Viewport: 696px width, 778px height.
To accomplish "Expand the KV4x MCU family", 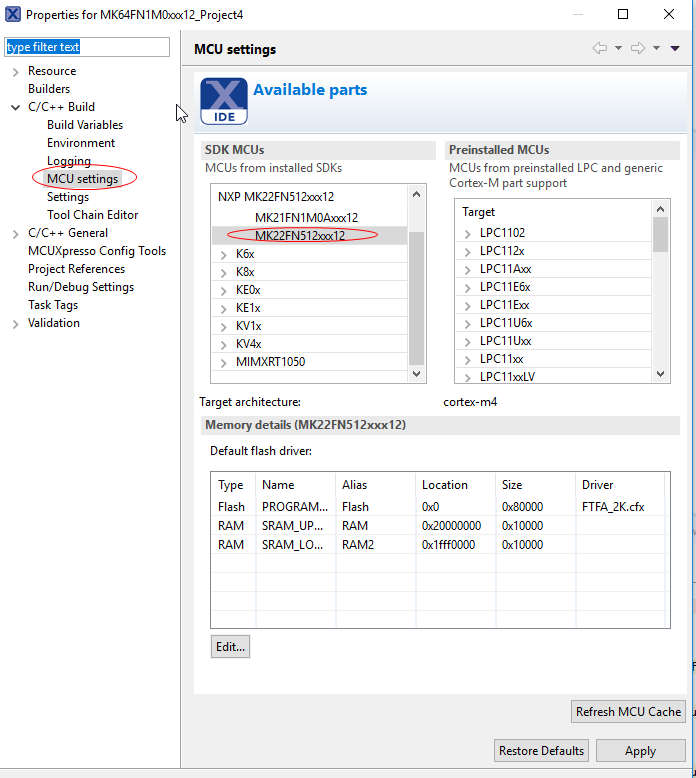I will [223, 344].
